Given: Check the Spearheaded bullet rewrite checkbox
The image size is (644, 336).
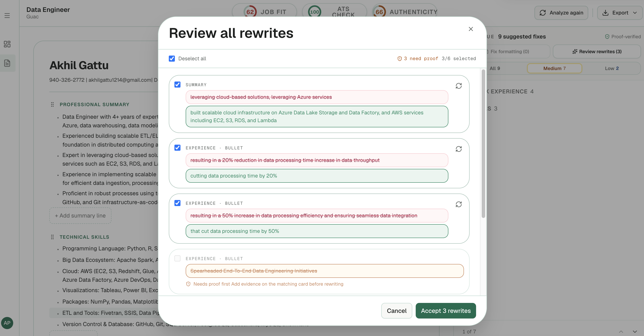Looking at the screenshot, I should [x=177, y=258].
